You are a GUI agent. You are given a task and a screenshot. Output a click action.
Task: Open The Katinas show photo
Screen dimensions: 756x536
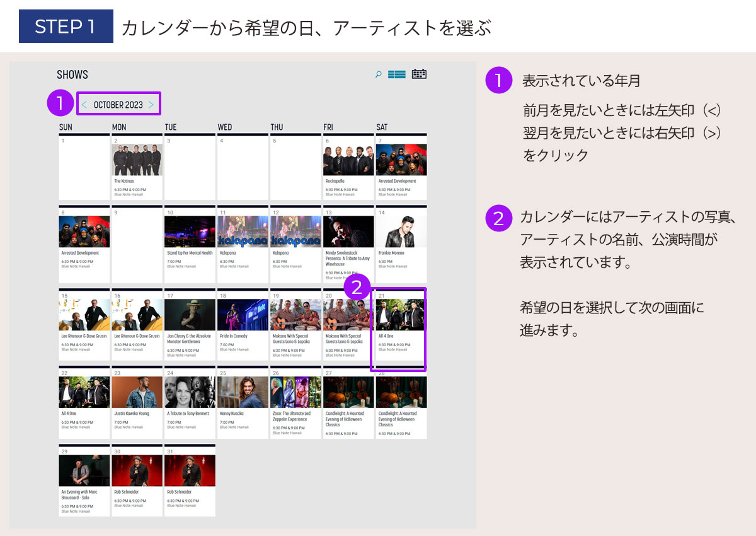[137, 160]
